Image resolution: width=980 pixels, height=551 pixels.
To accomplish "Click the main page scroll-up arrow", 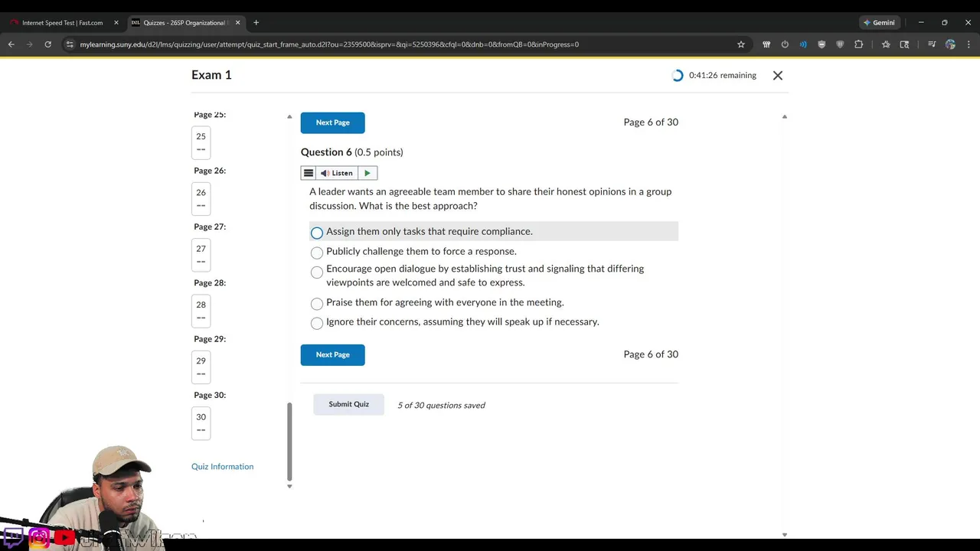I will point(784,117).
